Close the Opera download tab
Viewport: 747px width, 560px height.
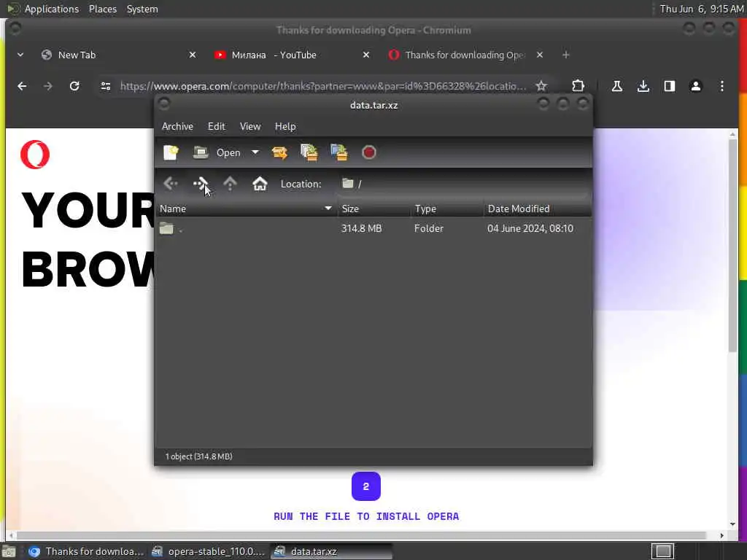(x=540, y=55)
